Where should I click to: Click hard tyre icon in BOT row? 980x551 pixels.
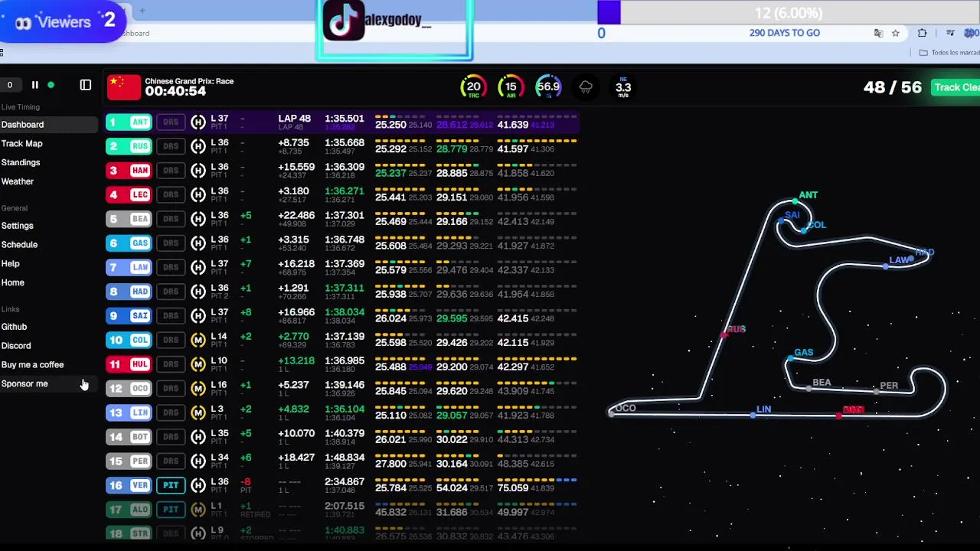(x=198, y=437)
